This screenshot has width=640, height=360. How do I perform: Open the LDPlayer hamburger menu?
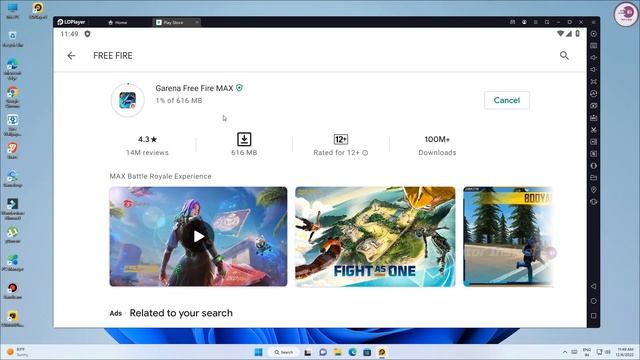536,22
